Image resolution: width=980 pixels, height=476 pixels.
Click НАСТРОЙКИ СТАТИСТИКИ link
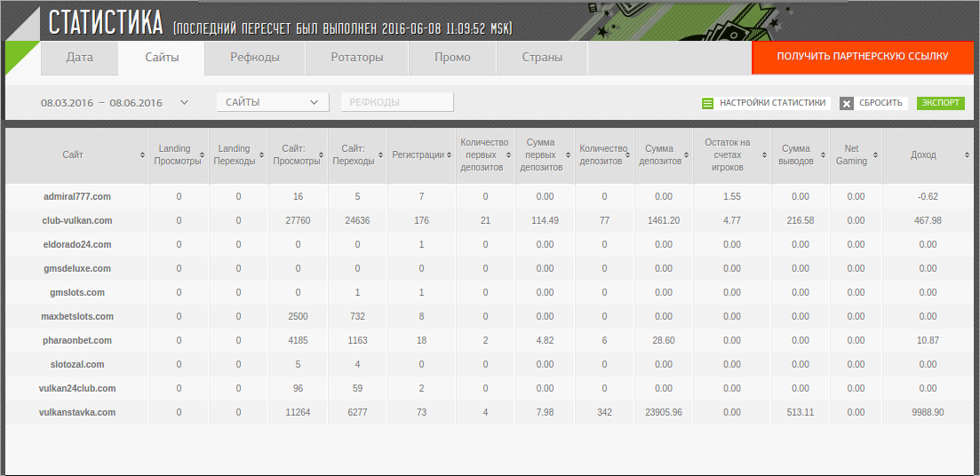(772, 103)
